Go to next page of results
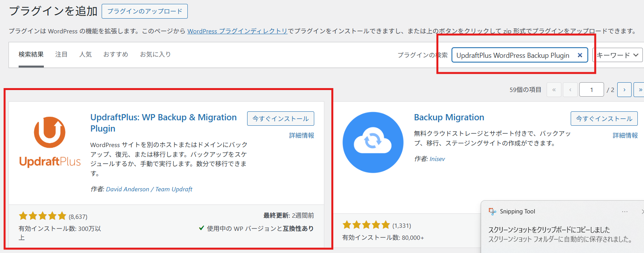The height and width of the screenshot is (253, 644). point(624,90)
